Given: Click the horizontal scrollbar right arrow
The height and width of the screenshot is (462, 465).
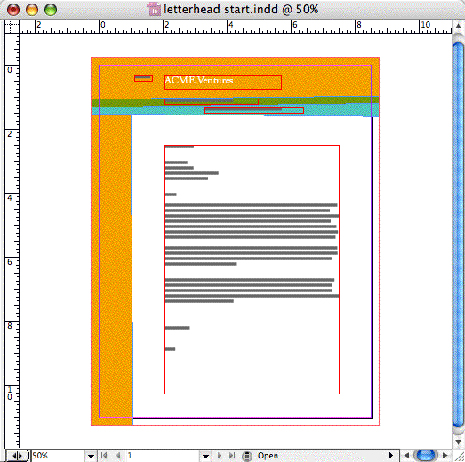Looking at the screenshot, I should (x=445, y=455).
